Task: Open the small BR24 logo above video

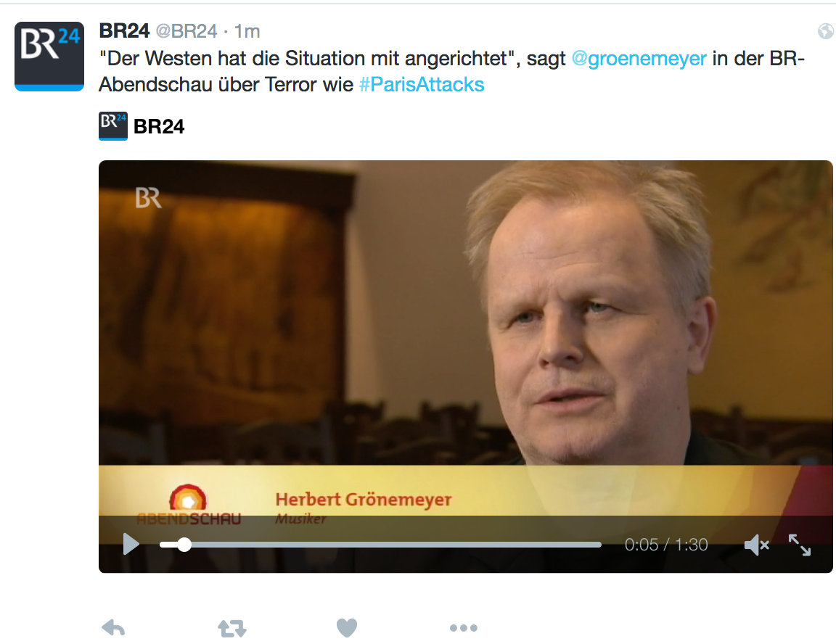Action: pos(113,126)
